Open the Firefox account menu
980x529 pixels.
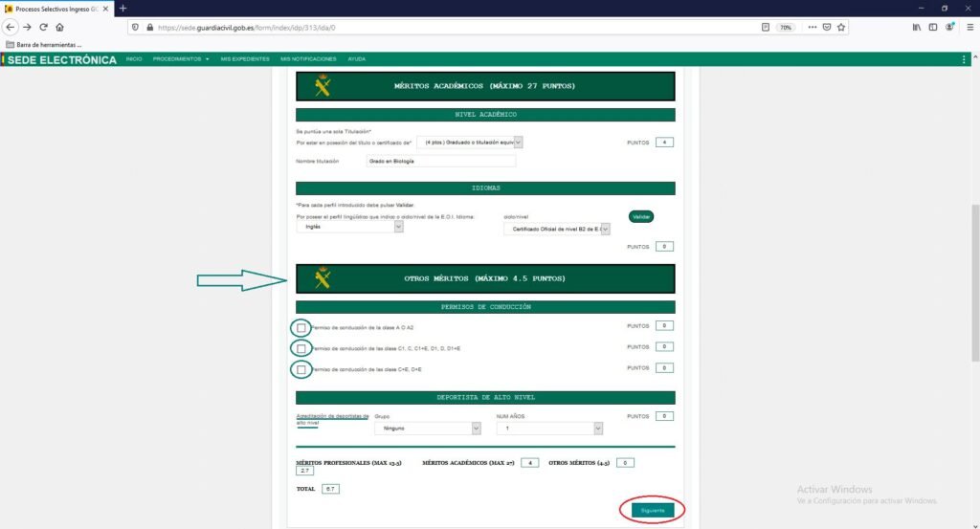[x=949, y=28]
